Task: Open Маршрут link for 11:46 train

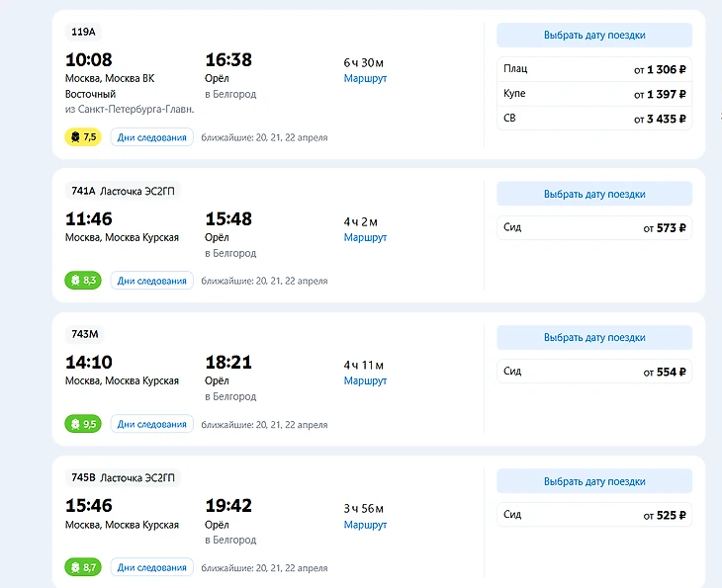Action: point(365,237)
